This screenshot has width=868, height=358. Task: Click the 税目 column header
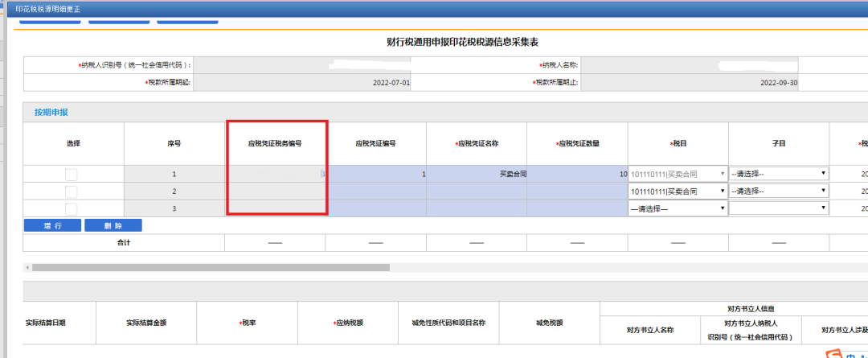[678, 143]
